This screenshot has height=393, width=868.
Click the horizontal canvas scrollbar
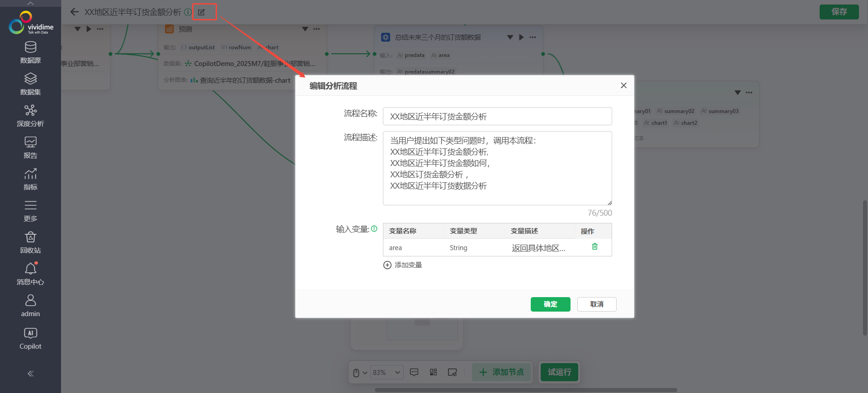[525, 390]
